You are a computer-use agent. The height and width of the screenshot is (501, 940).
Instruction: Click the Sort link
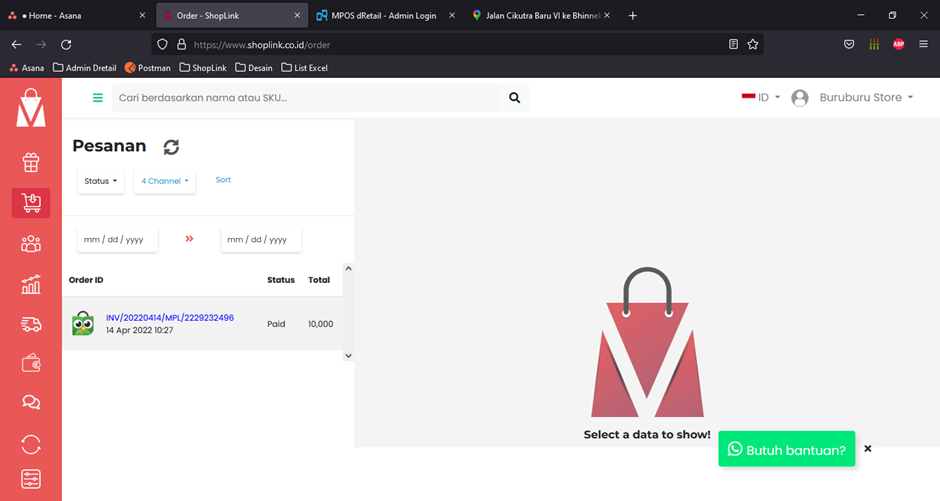223,180
